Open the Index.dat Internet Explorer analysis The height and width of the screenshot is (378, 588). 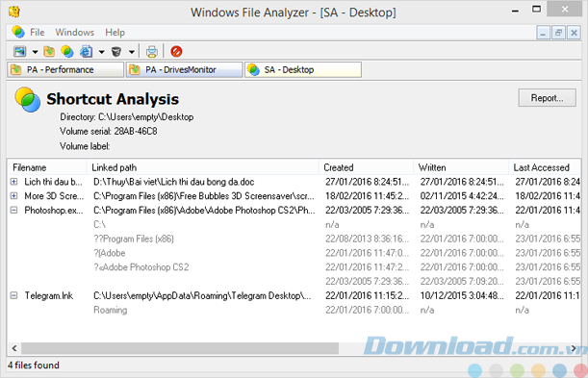(87, 51)
